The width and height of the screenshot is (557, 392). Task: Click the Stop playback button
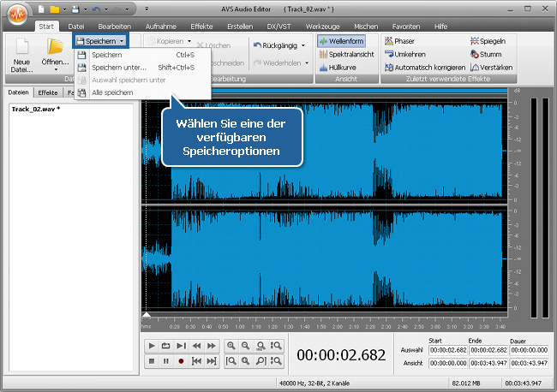coord(151,361)
